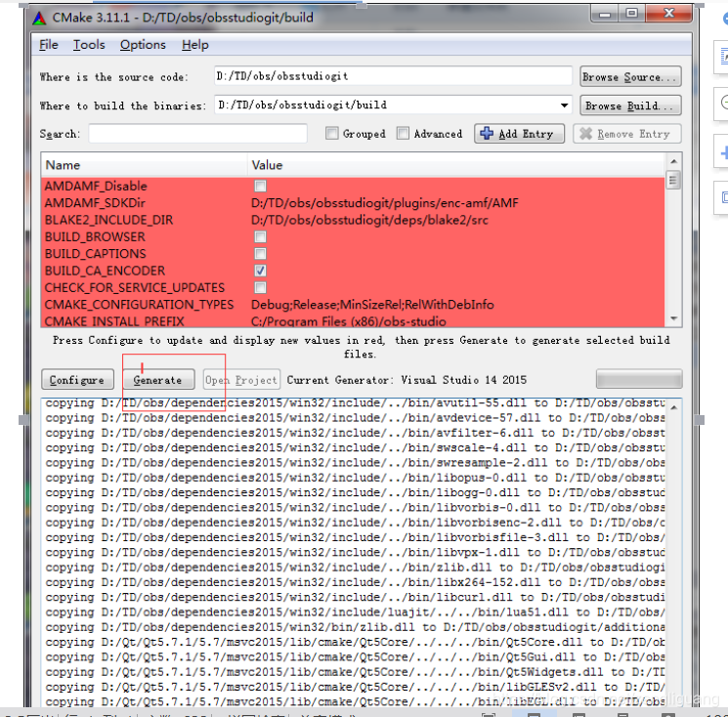728x717 pixels.
Task: Click the BLAKE2_INCLUDE_DIR value path
Action: (369, 220)
